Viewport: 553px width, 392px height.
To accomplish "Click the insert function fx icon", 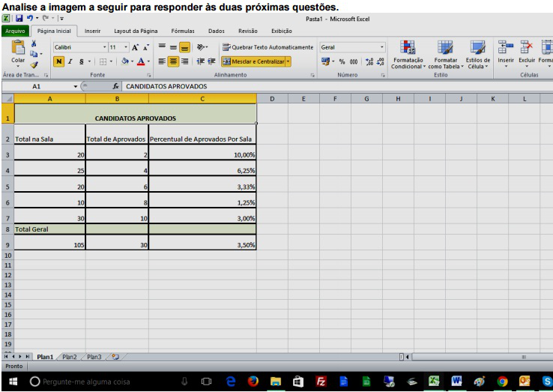I will click(x=116, y=87).
